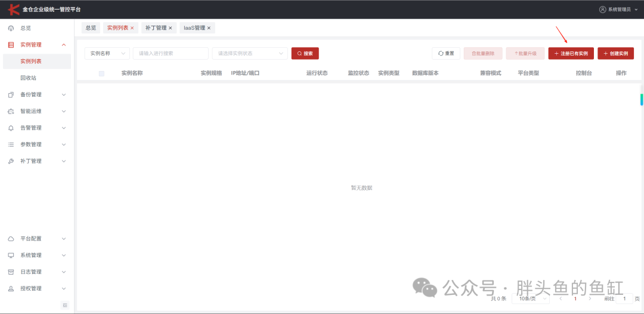Collapse the 实例管理 menu chevron
Screen dimensions: 644x314
[64, 45]
